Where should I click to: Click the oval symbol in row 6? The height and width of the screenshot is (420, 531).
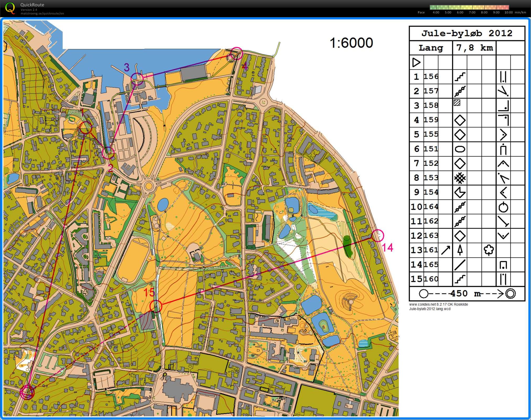point(460,149)
